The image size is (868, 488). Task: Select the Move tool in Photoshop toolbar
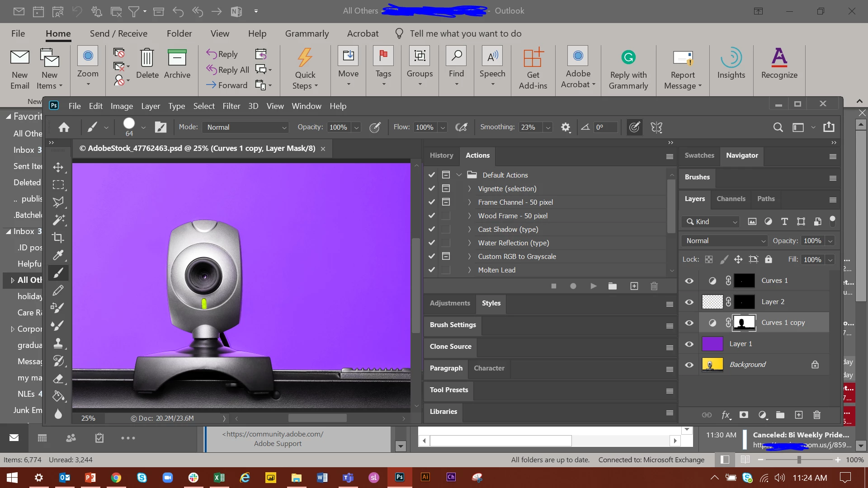pos(58,167)
